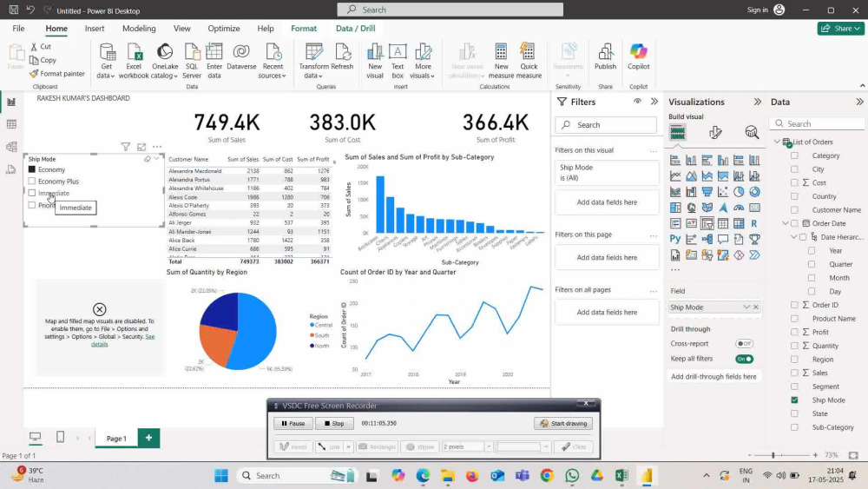Insert a Text box
Screen dimensions: 868x489
pos(398,61)
